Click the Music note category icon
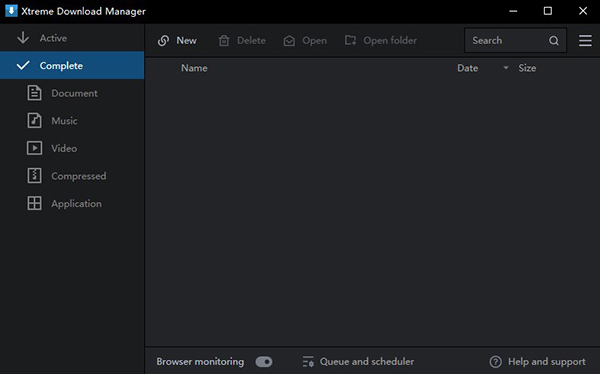The image size is (600, 374). (34, 121)
